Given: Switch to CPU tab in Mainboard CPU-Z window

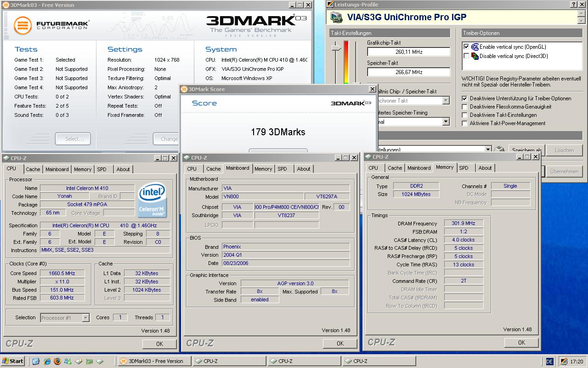Looking at the screenshot, I should pyautogui.click(x=192, y=169).
